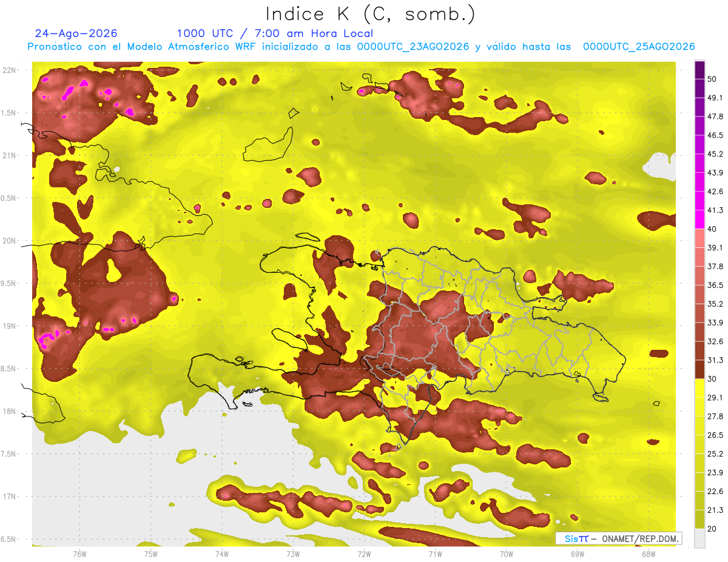Click the "75W" longitude label
The height and width of the screenshot is (562, 728).
click(150, 554)
